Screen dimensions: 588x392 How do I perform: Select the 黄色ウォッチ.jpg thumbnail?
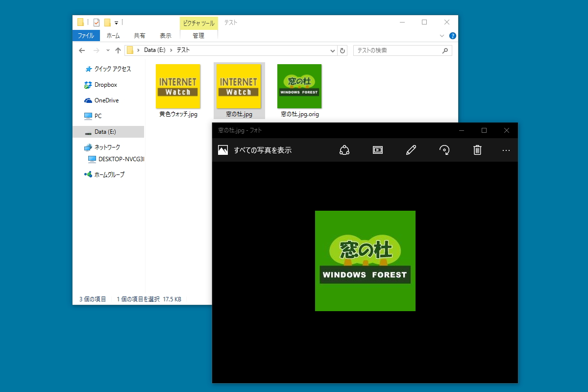tap(177, 86)
